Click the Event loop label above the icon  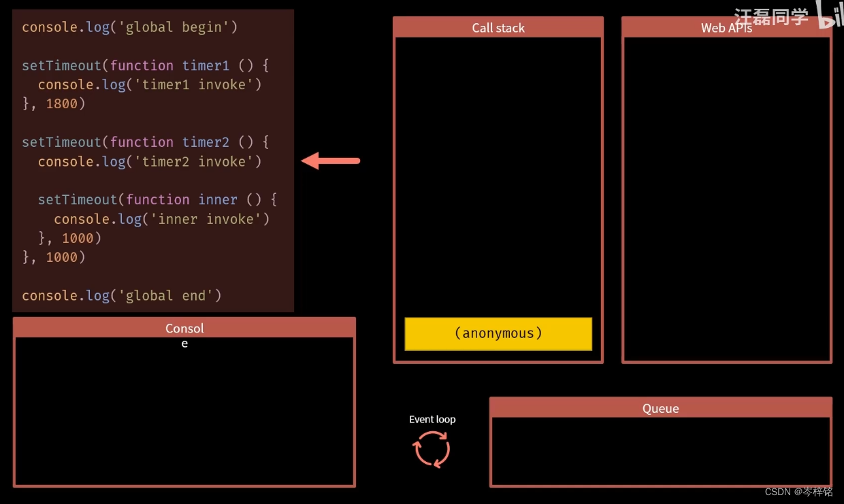(432, 419)
